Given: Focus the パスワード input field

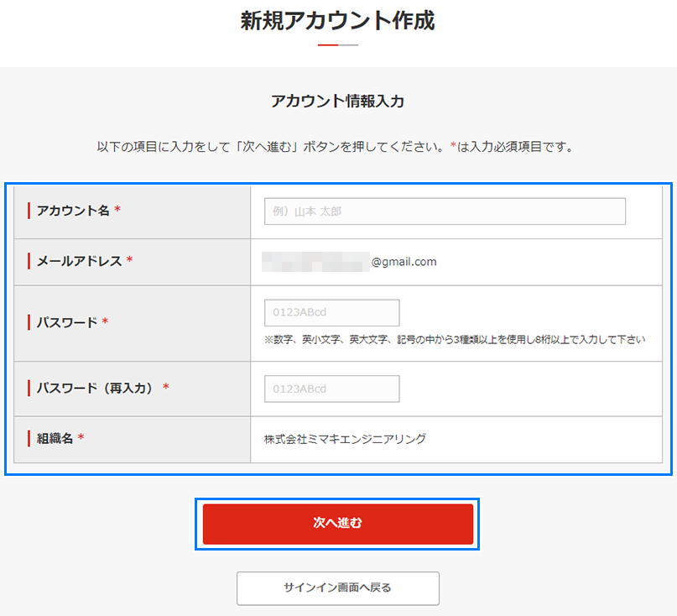Looking at the screenshot, I should tap(331, 312).
